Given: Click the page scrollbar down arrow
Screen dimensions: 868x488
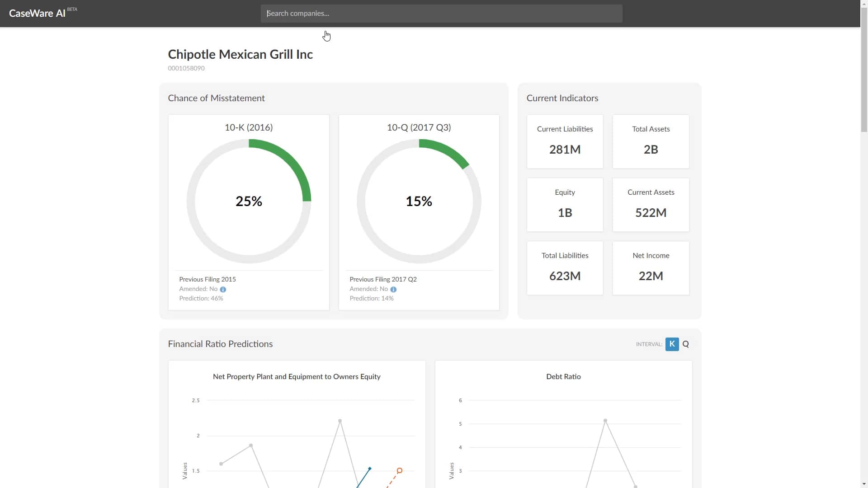Looking at the screenshot, I should pyautogui.click(x=864, y=484).
